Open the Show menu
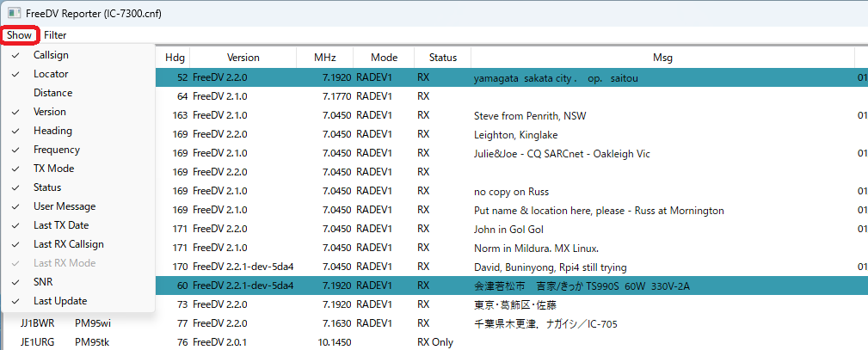The width and height of the screenshot is (868, 350). [x=20, y=35]
